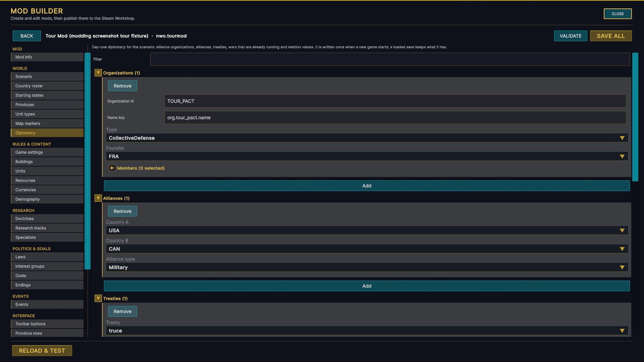Open the Map markers page
This screenshot has width=644, height=362.
click(x=47, y=123)
